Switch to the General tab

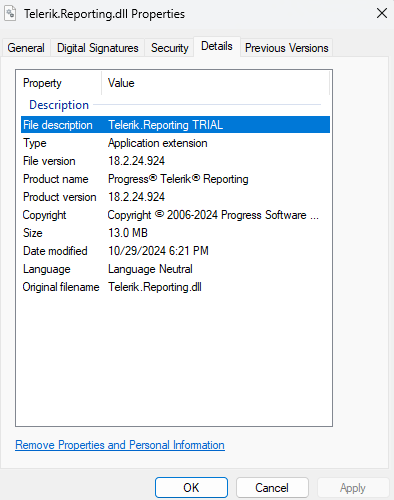pyautogui.click(x=26, y=48)
